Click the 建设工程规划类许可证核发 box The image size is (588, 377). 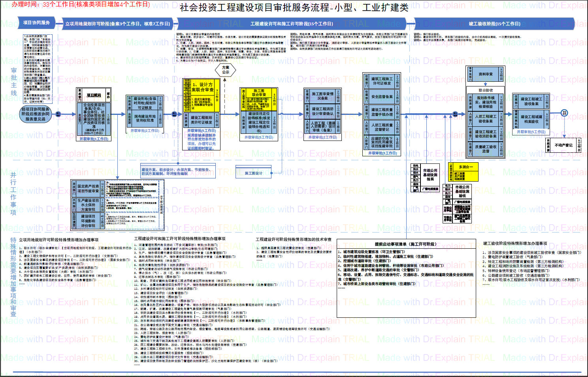pyautogui.click(x=201, y=120)
